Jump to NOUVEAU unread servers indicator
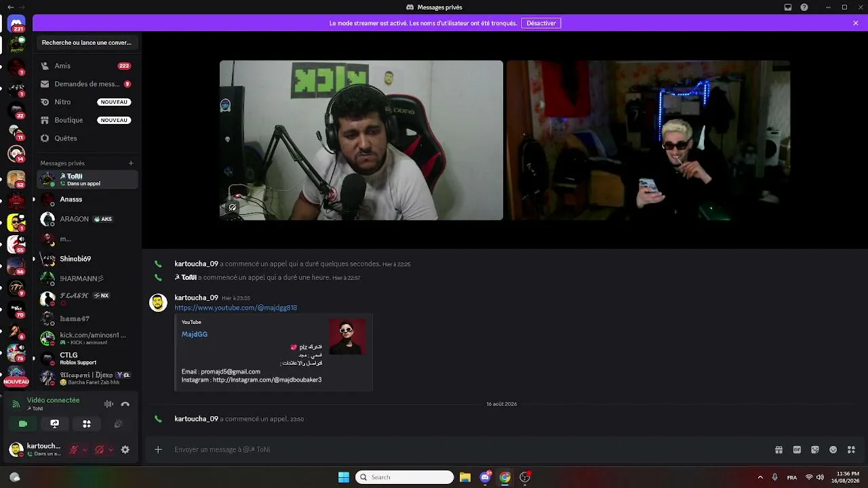 pyautogui.click(x=16, y=382)
